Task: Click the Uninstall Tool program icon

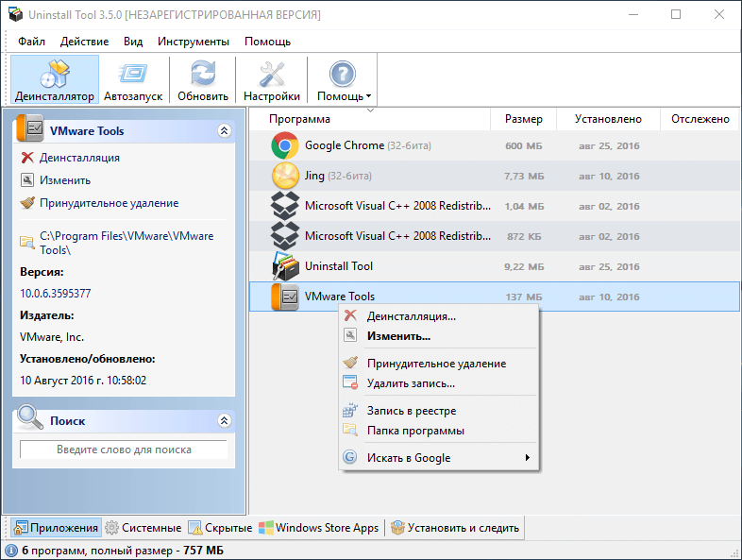Action: [x=285, y=266]
